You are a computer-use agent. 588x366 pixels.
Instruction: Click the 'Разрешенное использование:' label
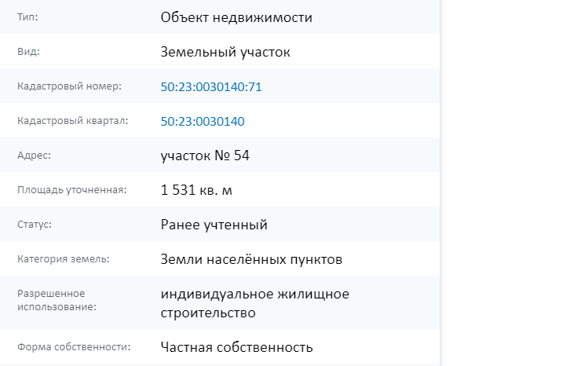pos(57,300)
